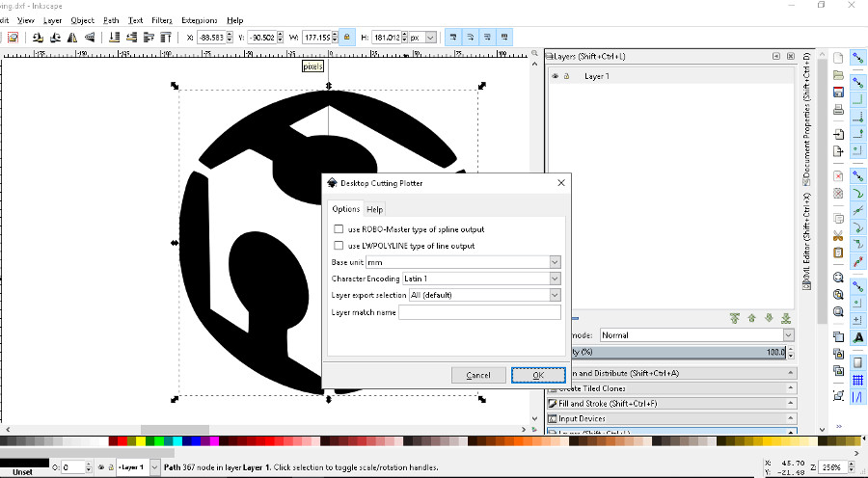Open the Object menu
868x478 pixels.
point(83,20)
